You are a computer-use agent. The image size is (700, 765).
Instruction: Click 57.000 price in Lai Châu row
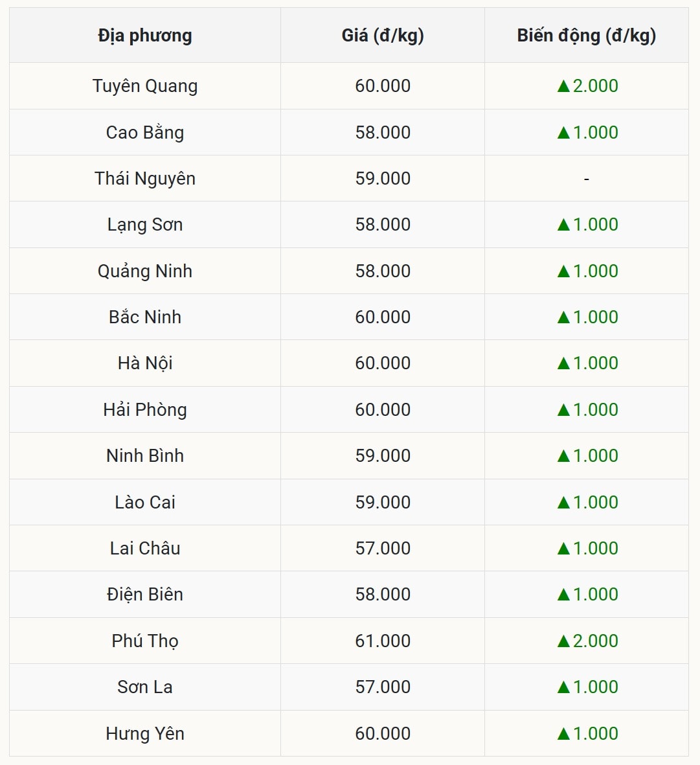[x=383, y=549]
